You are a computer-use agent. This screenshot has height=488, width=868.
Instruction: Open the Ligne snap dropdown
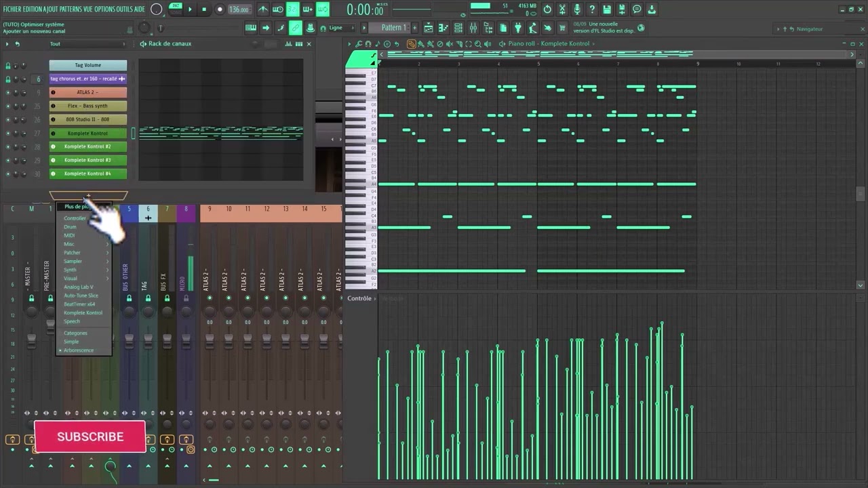click(342, 28)
